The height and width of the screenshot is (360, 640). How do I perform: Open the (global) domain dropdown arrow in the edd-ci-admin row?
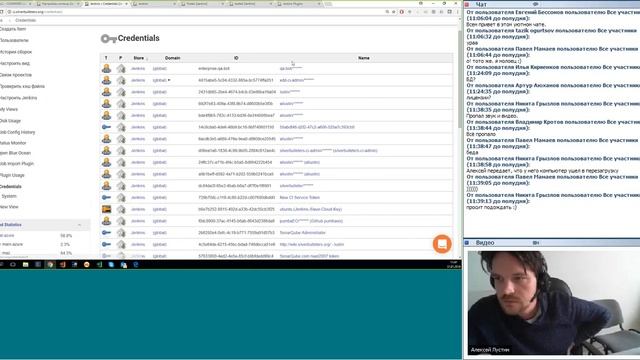pos(169,80)
